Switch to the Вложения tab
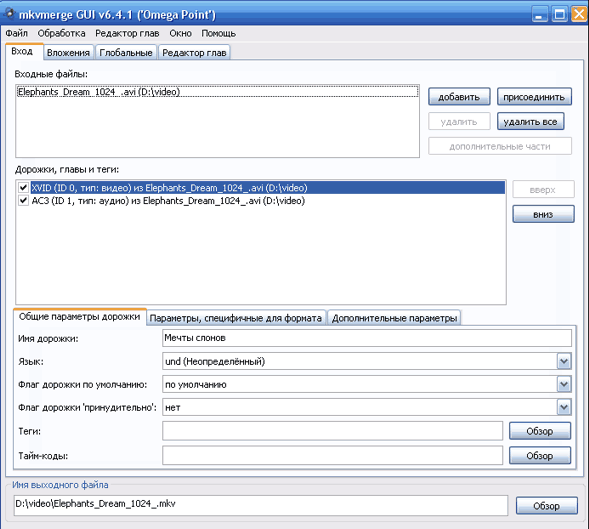 68,53
